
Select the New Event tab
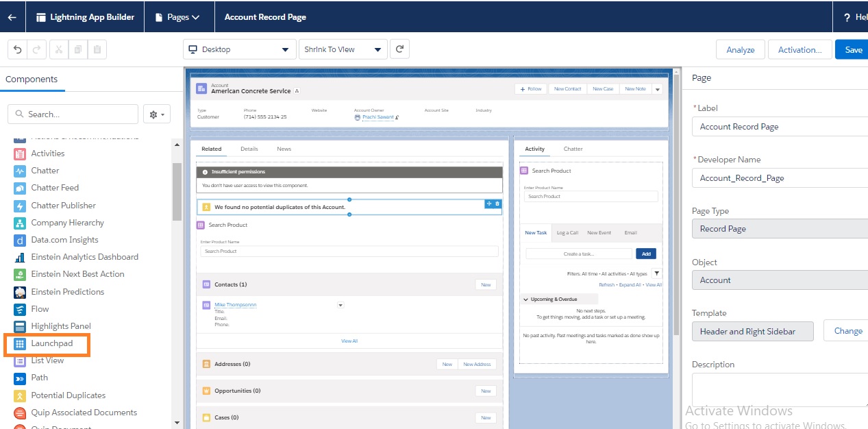[599, 233]
